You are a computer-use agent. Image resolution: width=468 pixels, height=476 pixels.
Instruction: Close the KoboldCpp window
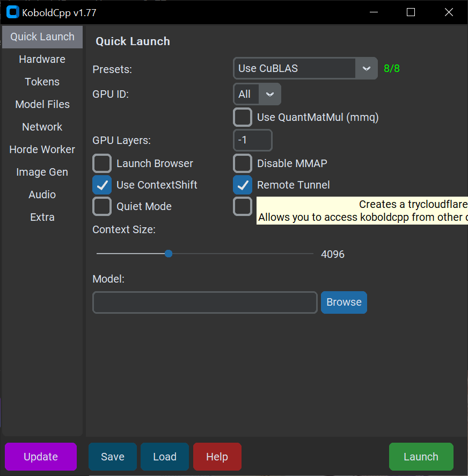pos(449,12)
